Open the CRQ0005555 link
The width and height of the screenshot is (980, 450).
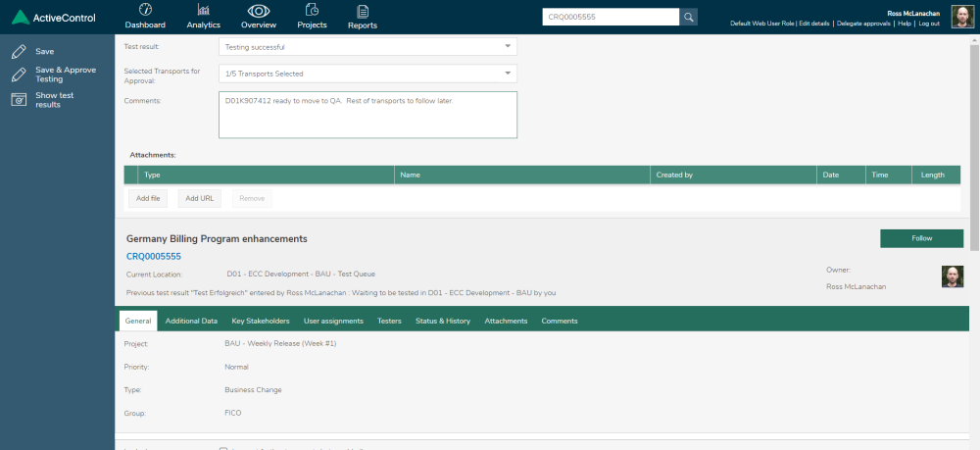[x=154, y=256]
